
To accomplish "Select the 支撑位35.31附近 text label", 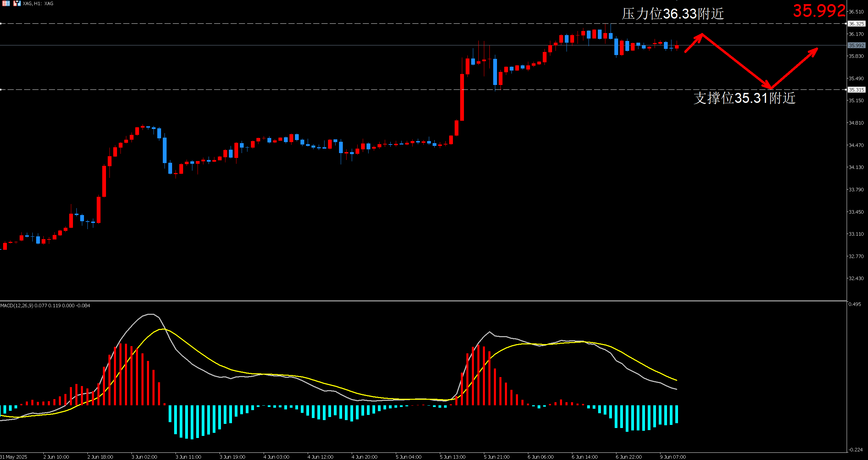I will 744,98.
